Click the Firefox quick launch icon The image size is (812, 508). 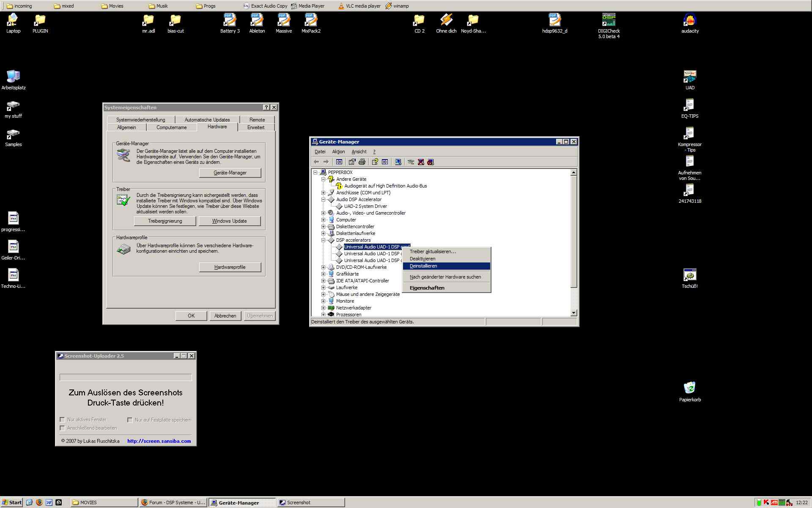[39, 502]
